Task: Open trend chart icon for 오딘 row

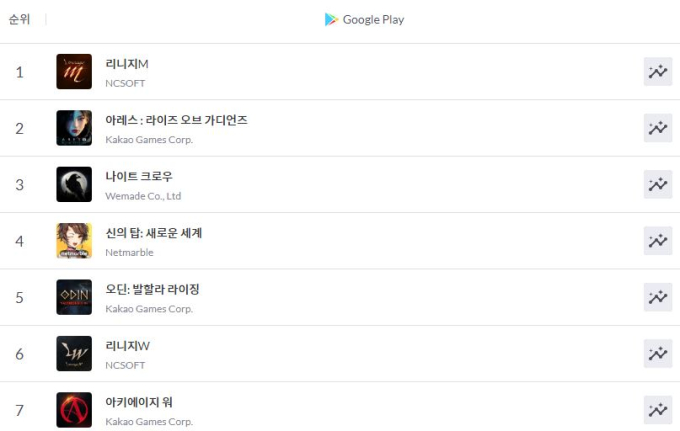Action: 657,297
